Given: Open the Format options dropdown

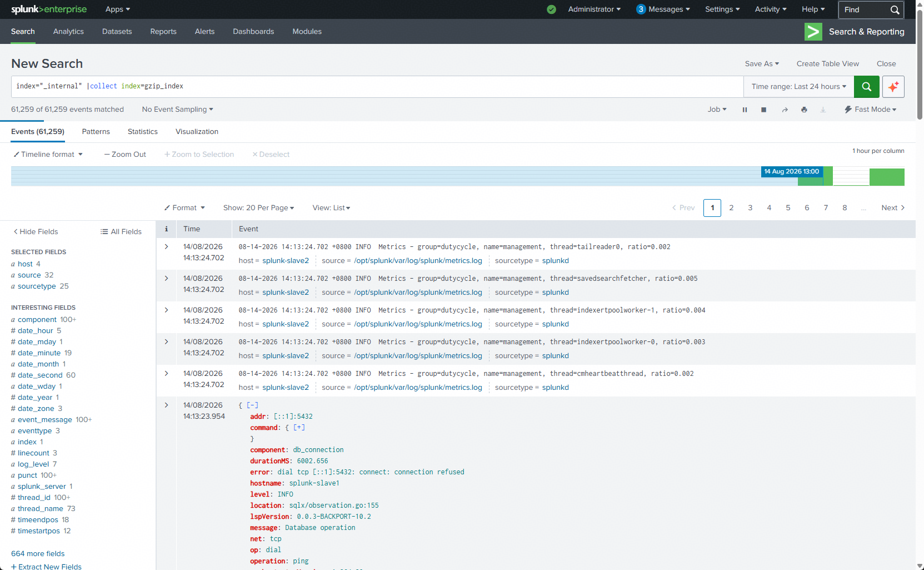Looking at the screenshot, I should point(184,208).
